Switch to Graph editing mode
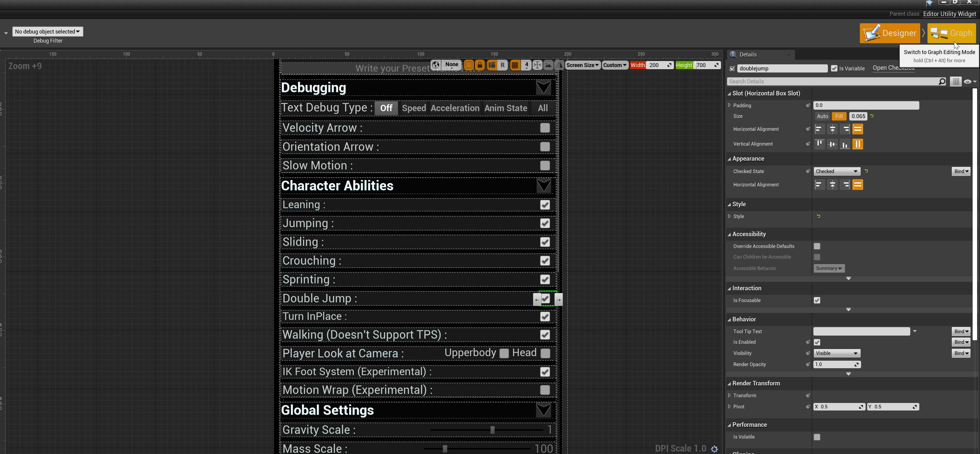Screen dimensions: 980x454 coord(951,33)
